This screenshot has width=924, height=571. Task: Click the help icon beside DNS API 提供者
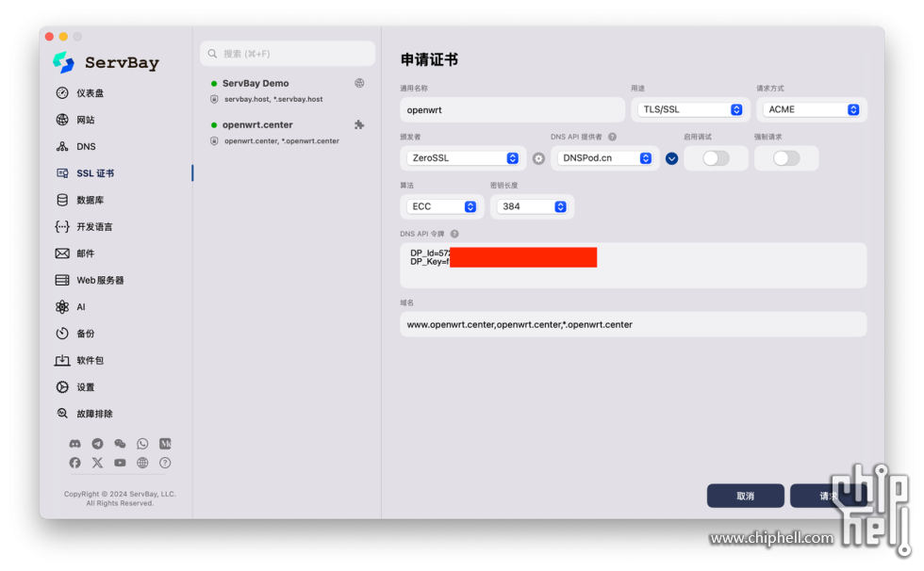612,137
